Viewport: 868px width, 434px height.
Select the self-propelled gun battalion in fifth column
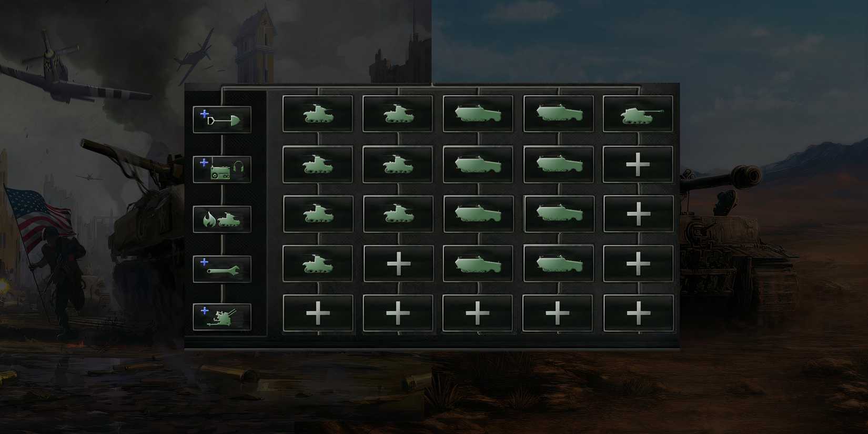click(x=638, y=114)
